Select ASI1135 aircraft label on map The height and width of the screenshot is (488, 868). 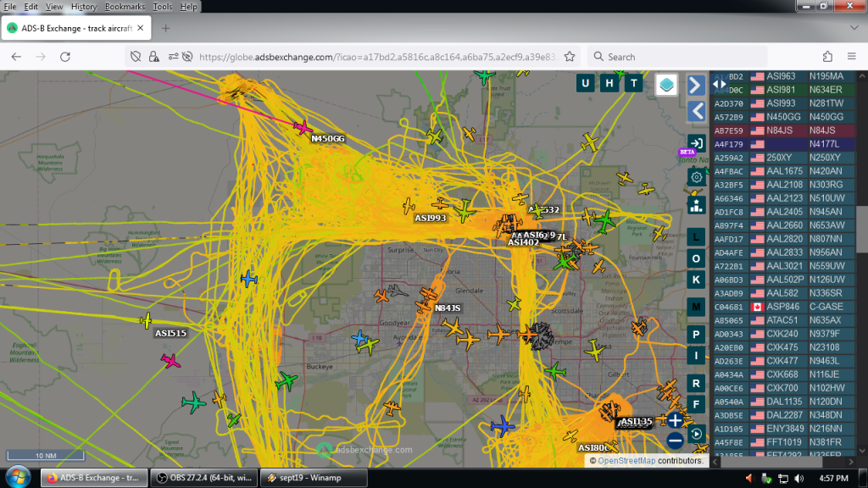[636, 422]
